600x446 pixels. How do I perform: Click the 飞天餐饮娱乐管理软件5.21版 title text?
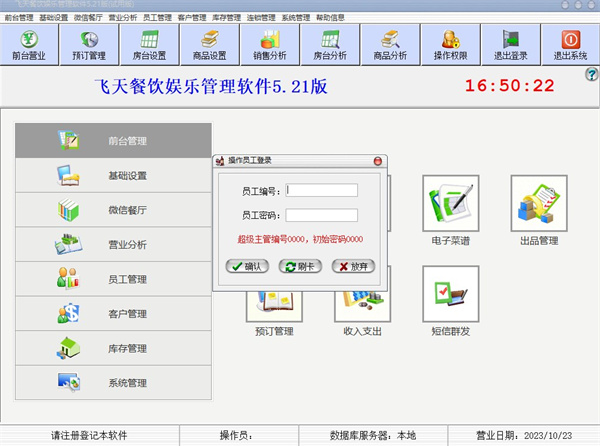(x=211, y=86)
